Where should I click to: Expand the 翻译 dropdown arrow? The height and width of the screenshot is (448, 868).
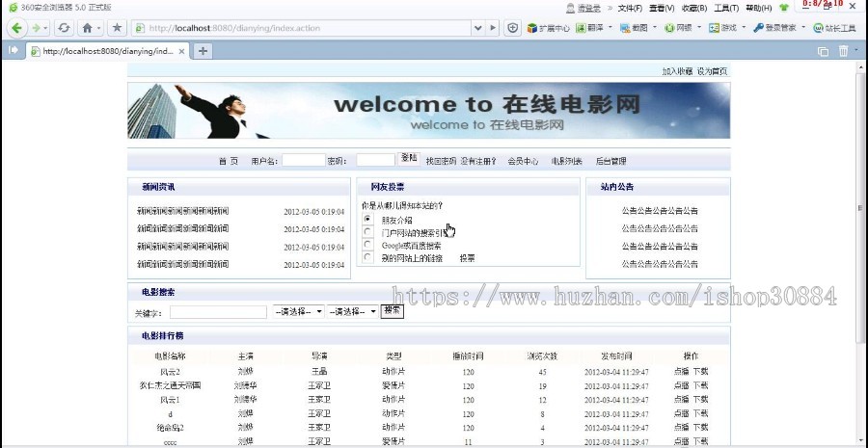tap(610, 27)
